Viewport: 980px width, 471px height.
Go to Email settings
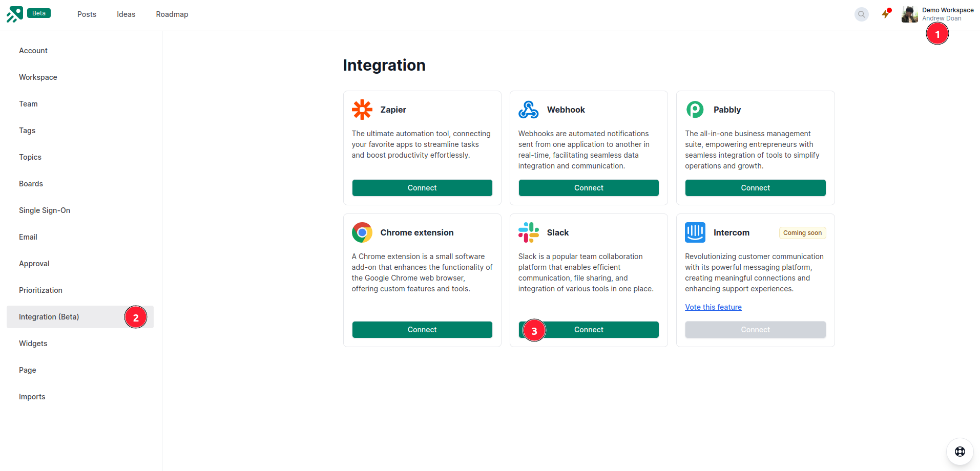click(80, 237)
